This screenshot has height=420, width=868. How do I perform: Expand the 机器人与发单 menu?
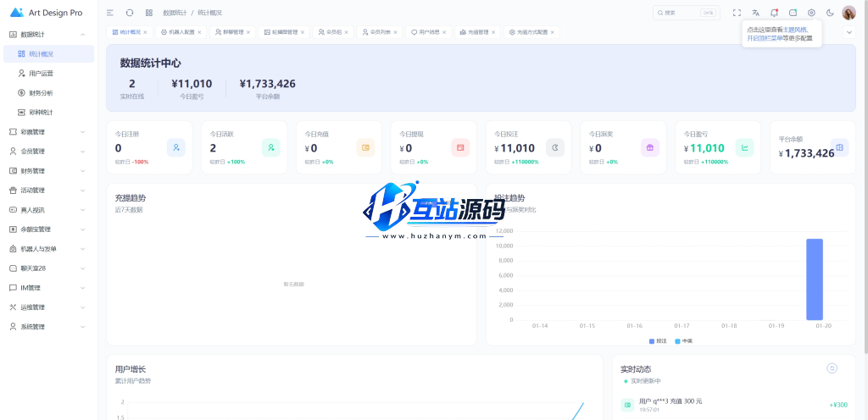tap(48, 249)
